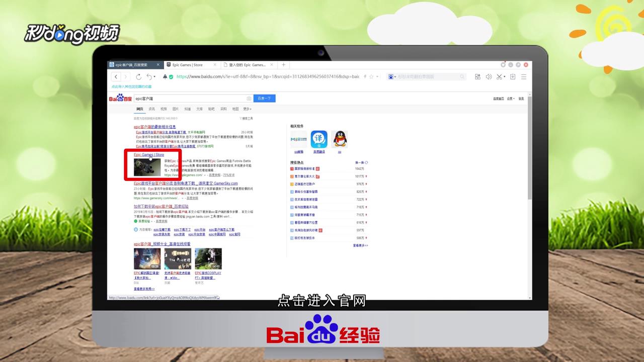This screenshot has height=362, width=644.
Task: Click the 百度首页 link
Action: (x=499, y=99)
